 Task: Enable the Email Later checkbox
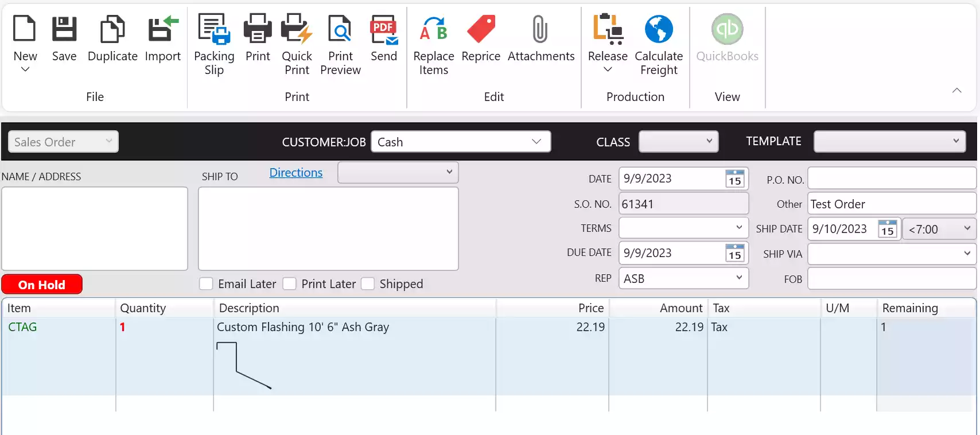(207, 284)
